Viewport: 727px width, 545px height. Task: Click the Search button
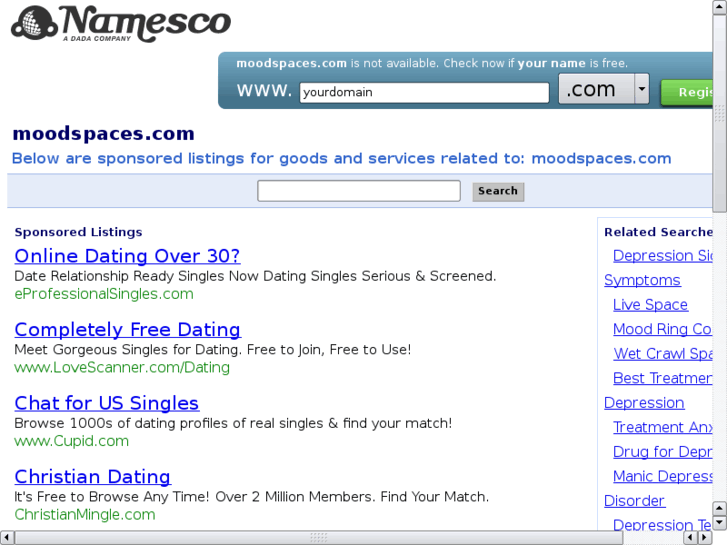(498, 192)
